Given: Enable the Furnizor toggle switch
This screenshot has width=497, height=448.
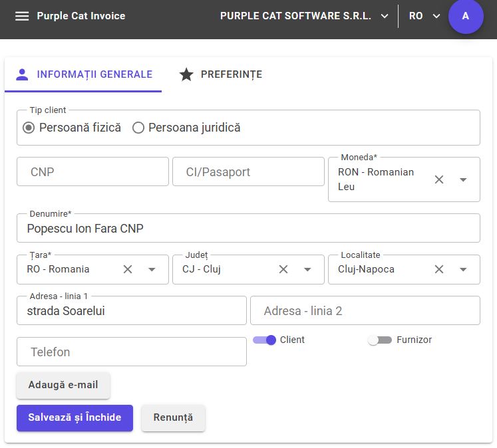Looking at the screenshot, I should tap(380, 340).
